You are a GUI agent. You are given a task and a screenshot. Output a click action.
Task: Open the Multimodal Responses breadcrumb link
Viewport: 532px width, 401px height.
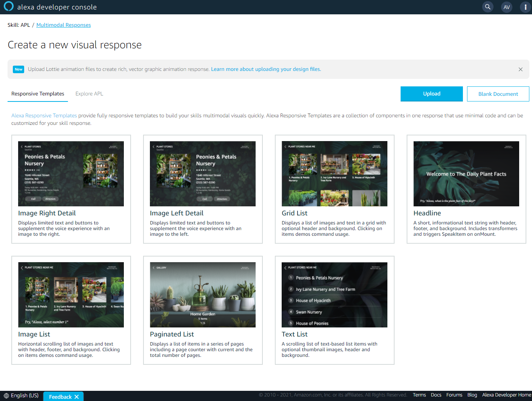(63, 25)
